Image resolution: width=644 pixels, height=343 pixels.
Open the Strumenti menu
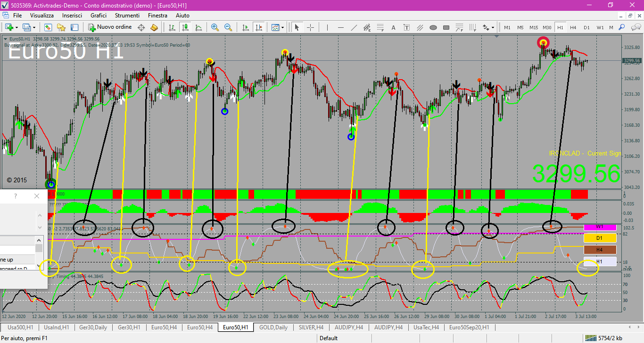pyautogui.click(x=127, y=16)
